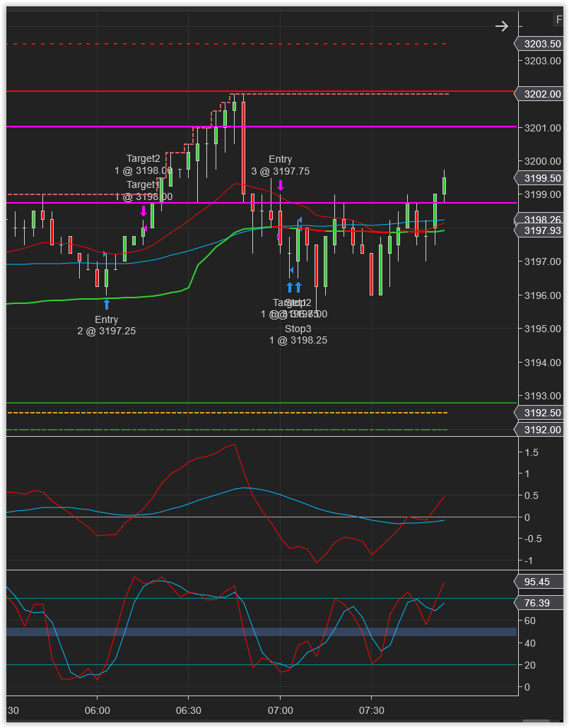Select the magenta down arrow below Entry 3 @ 3197.75

point(281,186)
